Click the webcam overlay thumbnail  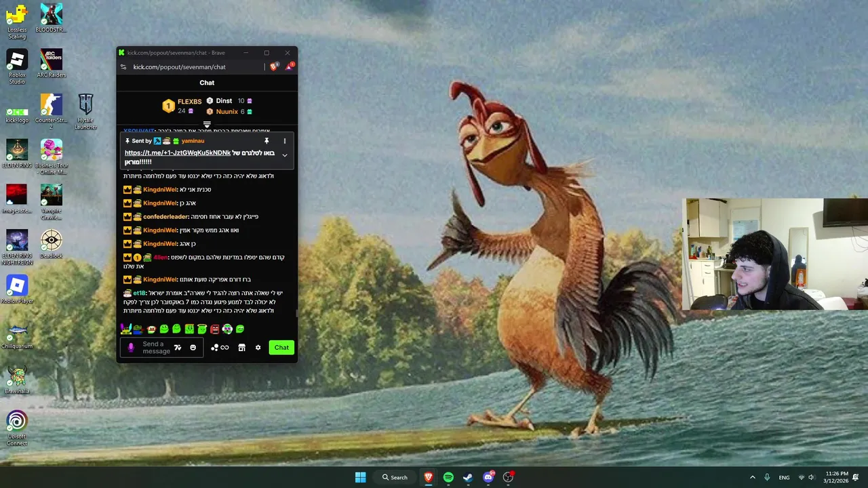click(x=775, y=254)
